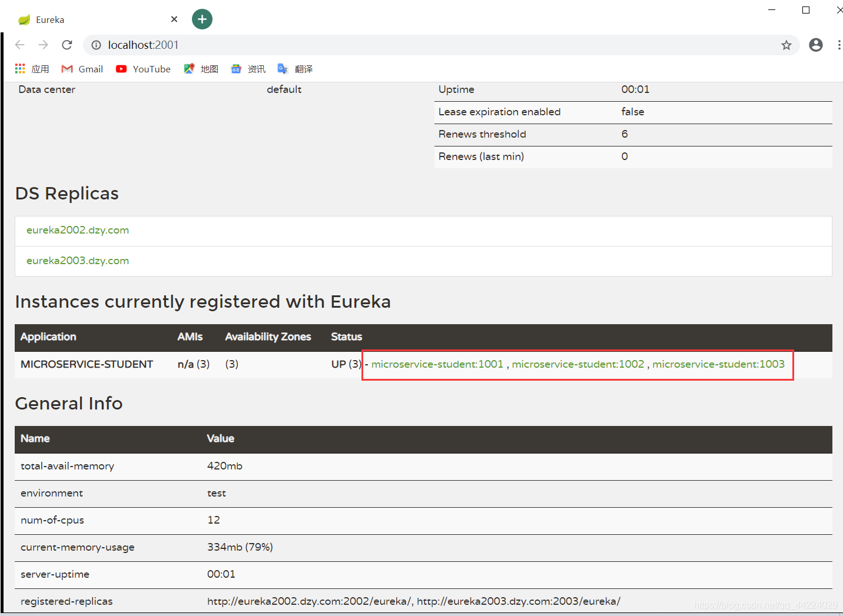
Task: Click the browser back arrow
Action: click(x=19, y=45)
